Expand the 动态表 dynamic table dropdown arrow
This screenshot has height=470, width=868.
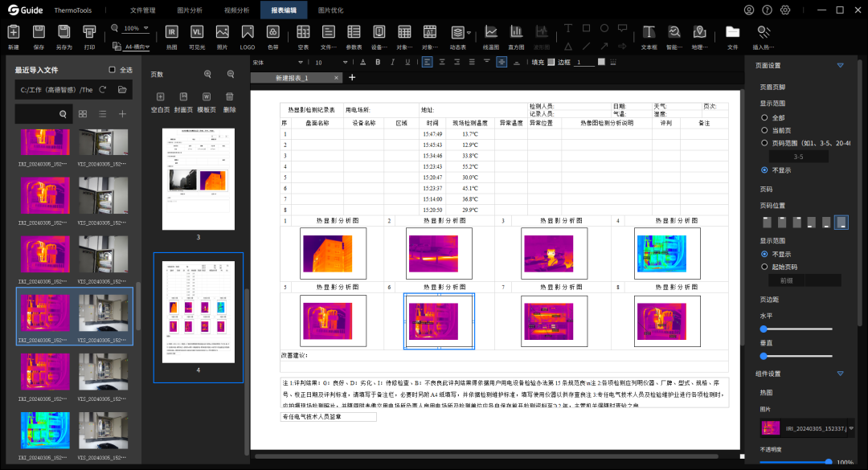point(469,33)
